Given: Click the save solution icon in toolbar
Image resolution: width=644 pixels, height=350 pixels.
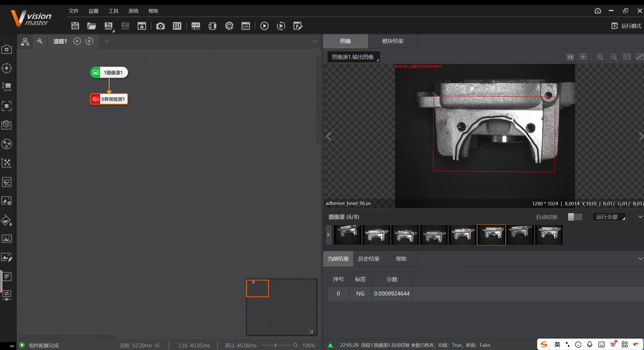Looking at the screenshot, I should (75, 26).
